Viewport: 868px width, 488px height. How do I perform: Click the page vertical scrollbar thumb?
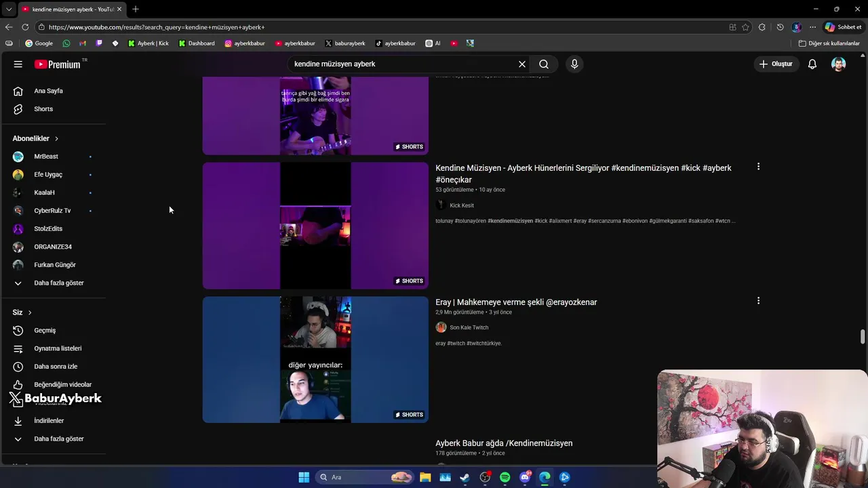[863, 337]
